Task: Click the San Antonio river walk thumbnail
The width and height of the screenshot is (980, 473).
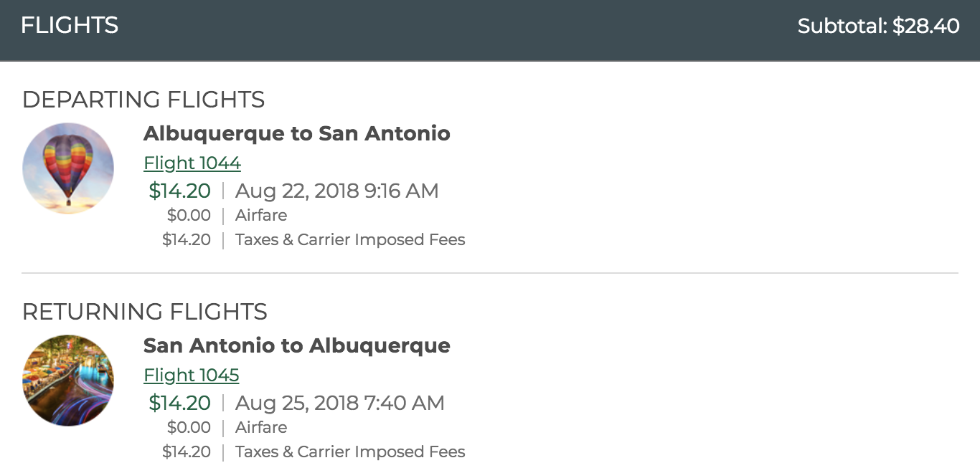Action: (68, 381)
